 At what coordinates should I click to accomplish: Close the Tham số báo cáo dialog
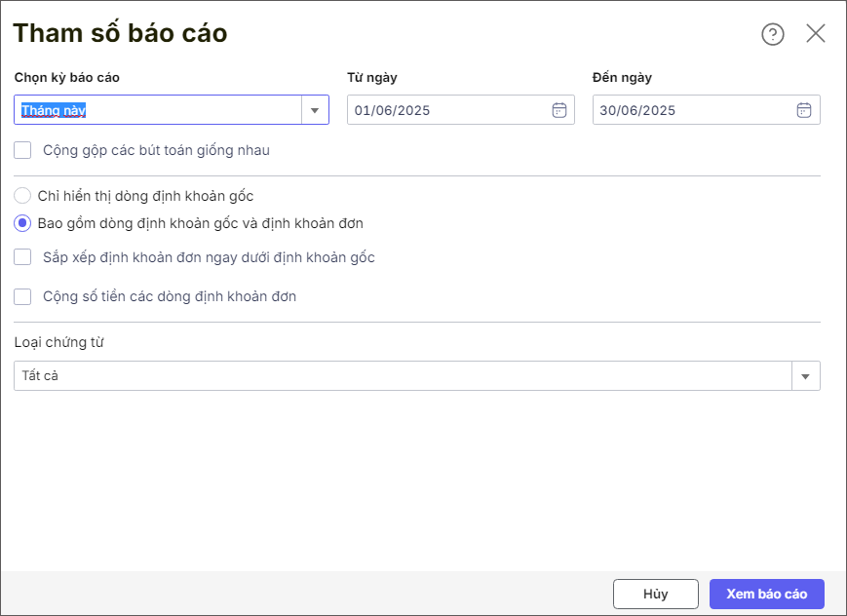816,34
